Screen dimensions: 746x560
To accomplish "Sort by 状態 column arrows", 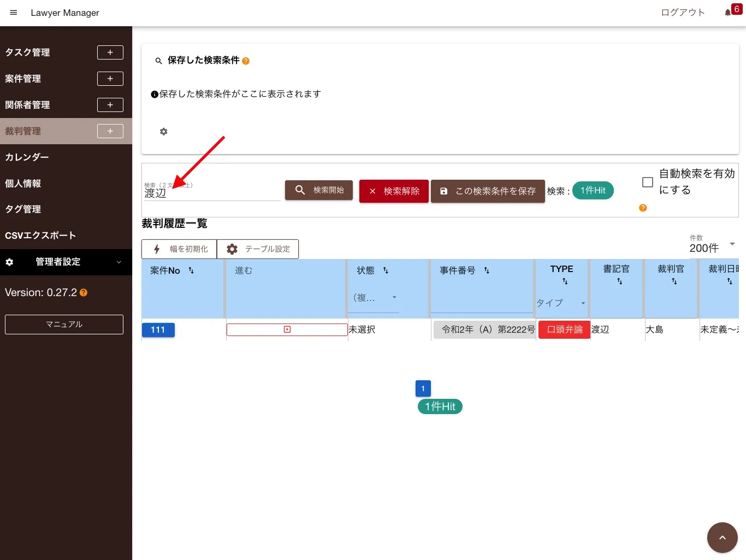I will coord(386,270).
